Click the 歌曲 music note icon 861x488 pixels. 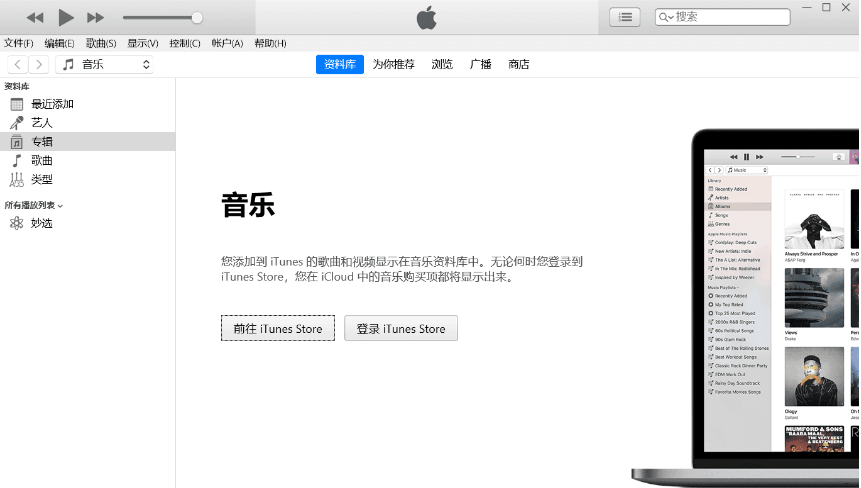pyautogui.click(x=17, y=160)
